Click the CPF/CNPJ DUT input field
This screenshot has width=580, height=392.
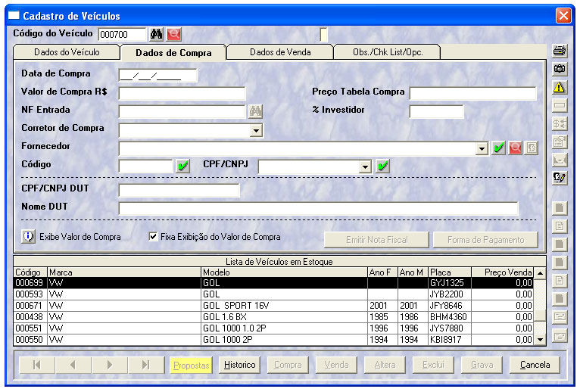point(179,191)
